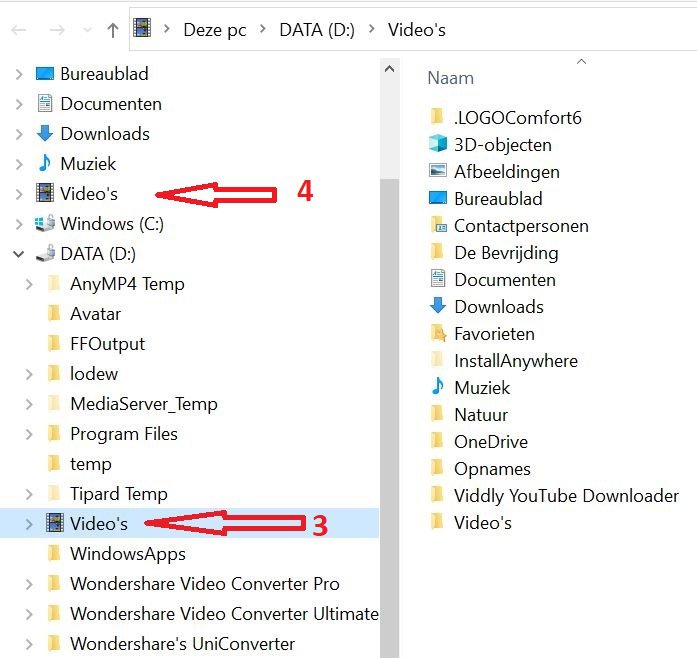The image size is (697, 658).
Task: Click the video folder icon in the address bar
Action: click(x=142, y=28)
